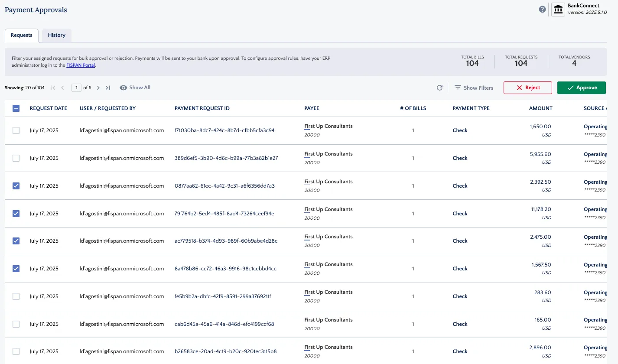This screenshot has height=364, width=618.
Task: Uncheck the row with amount 2,475.00
Action: (x=16, y=241)
